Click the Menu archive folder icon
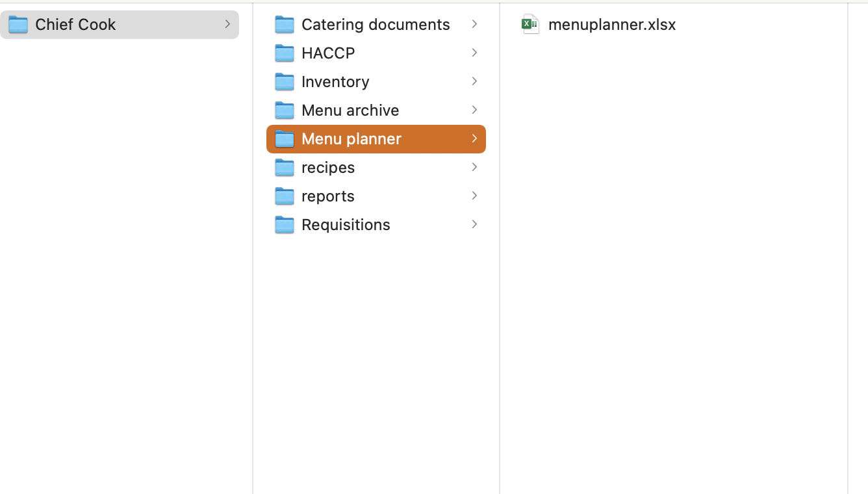The width and height of the screenshot is (868, 494). pos(285,110)
